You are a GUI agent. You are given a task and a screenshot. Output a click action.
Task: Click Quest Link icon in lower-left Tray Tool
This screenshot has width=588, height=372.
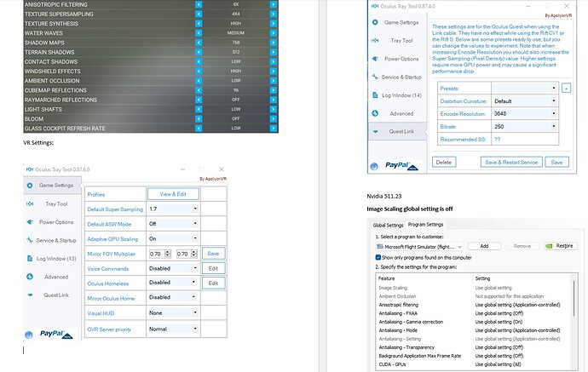[30, 295]
